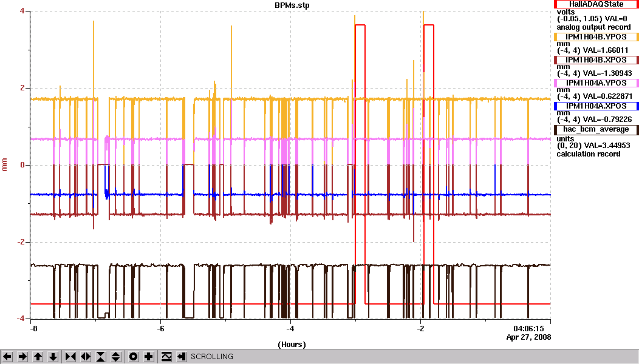The image size is (639, 364).
Task: Click the 'calculation record' description
Action: pos(589,154)
